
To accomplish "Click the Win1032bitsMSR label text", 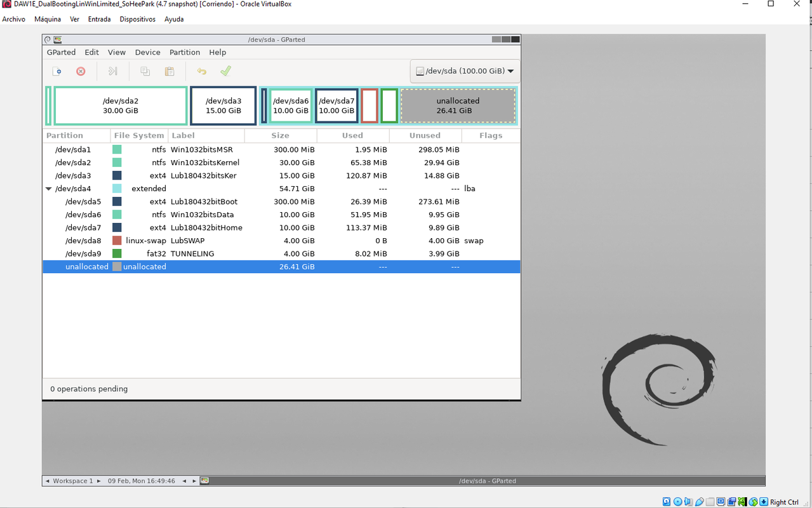I will click(x=201, y=150).
